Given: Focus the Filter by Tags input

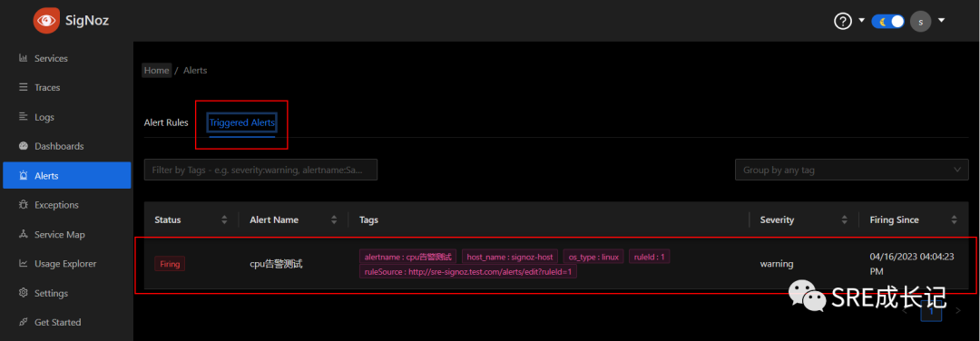Looking at the screenshot, I should 260,170.
